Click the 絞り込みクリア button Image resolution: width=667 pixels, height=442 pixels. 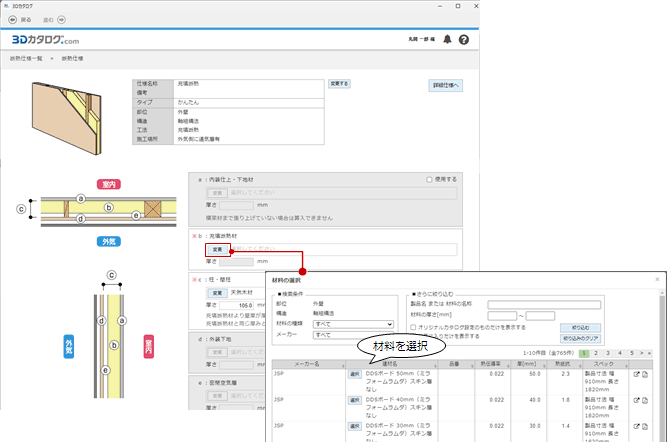tap(581, 338)
